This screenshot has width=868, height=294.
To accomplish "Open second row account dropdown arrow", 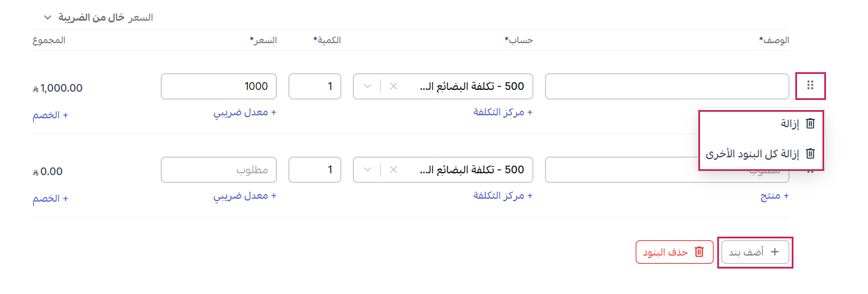I will pyautogui.click(x=367, y=170).
